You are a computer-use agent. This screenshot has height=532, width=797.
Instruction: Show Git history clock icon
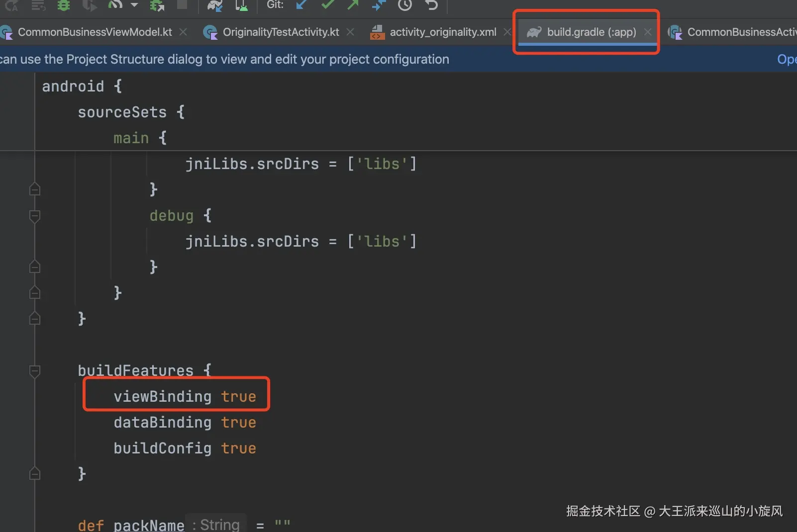[405, 5]
